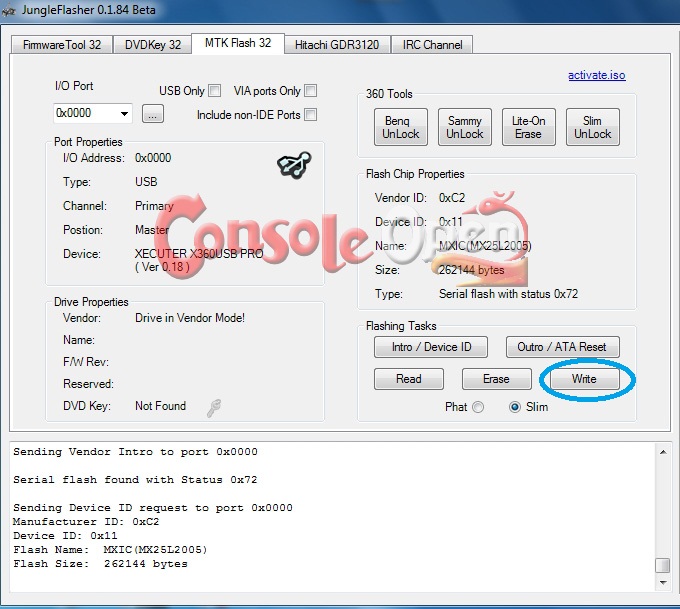Click the 'Drive in Vendor Mode!' vendor value
Screen dimensions: 680x609
coord(190,318)
